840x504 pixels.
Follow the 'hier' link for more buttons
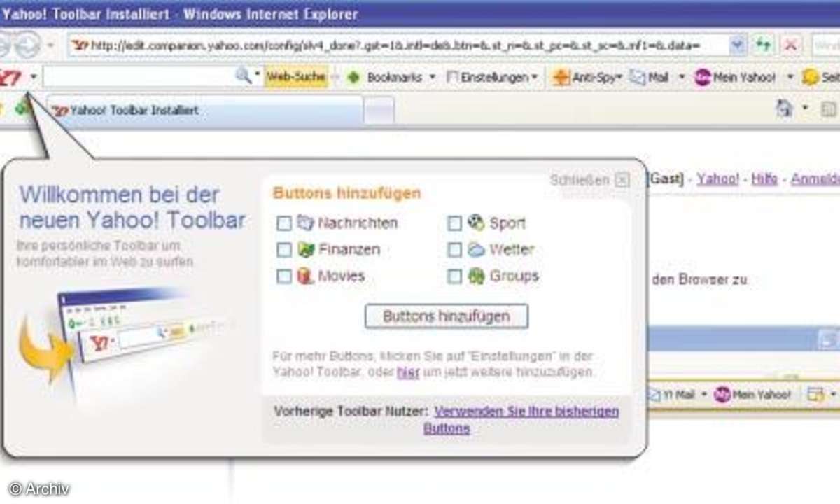(408, 372)
